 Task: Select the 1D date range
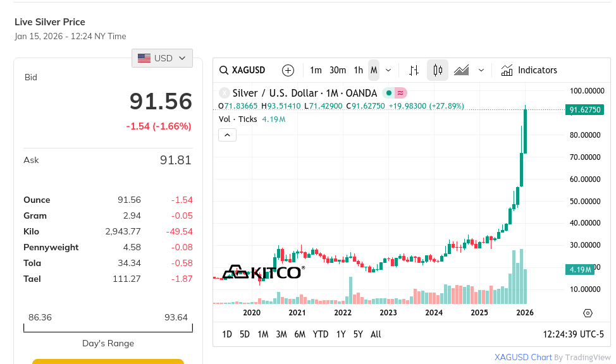click(x=227, y=334)
